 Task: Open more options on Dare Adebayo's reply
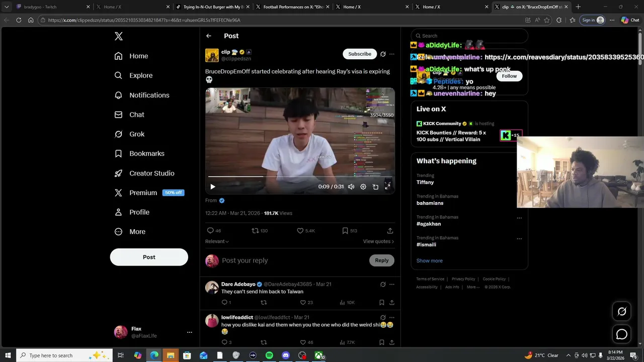click(x=392, y=284)
